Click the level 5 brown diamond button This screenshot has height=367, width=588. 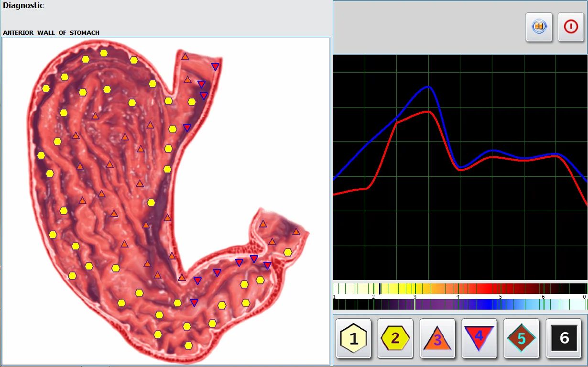coord(522,339)
